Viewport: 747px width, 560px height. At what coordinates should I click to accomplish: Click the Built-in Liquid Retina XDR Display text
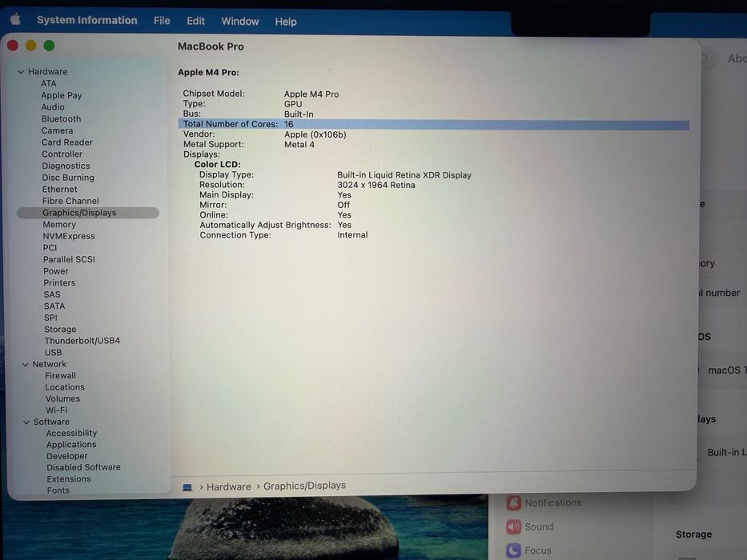(404, 175)
